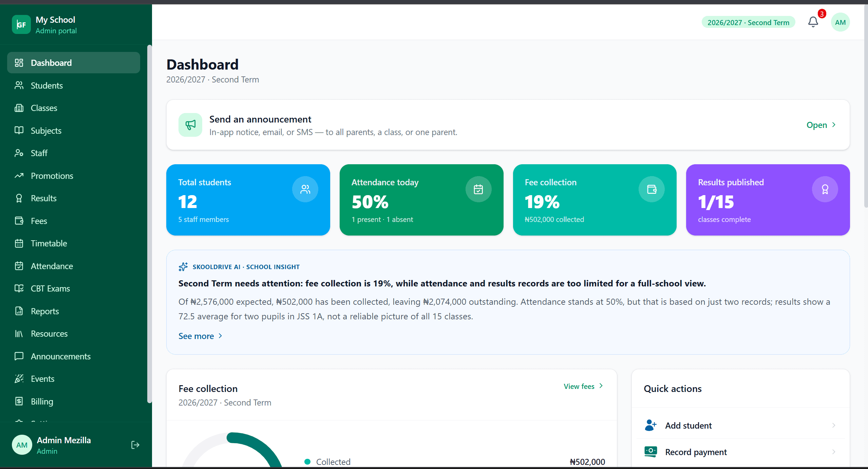Click the Record payment quick action
868x469 pixels.
(741, 452)
